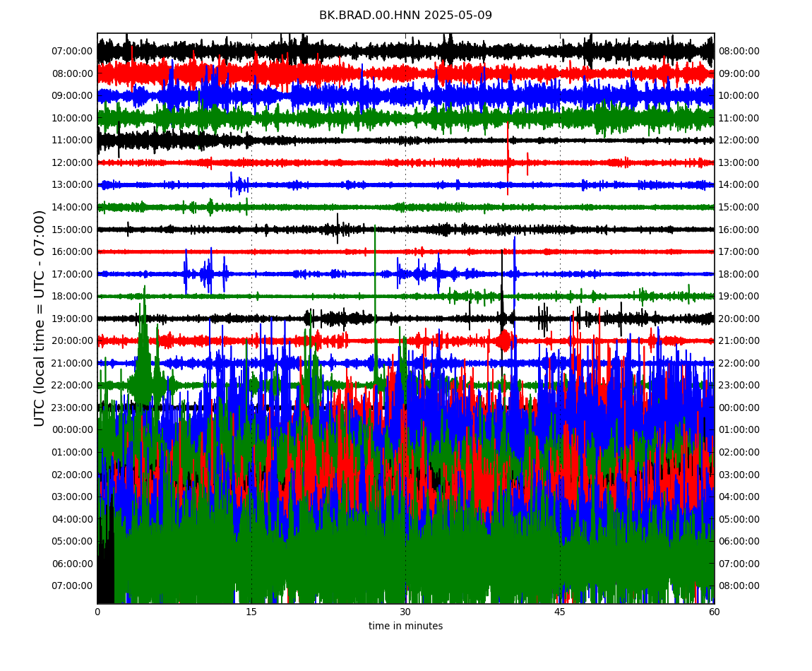Pick 14:00:00 on the right axis
The image size is (812, 671).
(739, 185)
